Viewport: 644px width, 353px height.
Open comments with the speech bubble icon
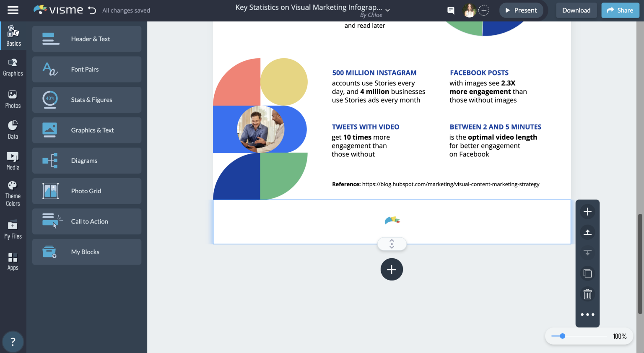(x=451, y=10)
